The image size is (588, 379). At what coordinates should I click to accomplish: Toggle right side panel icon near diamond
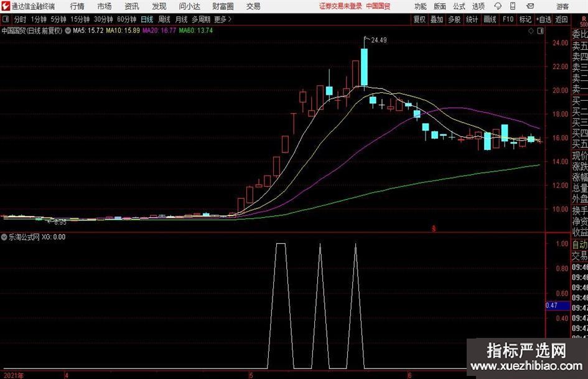[x=539, y=30]
